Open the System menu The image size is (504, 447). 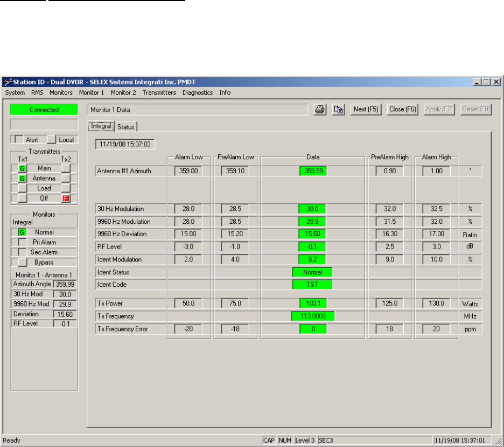click(15, 93)
